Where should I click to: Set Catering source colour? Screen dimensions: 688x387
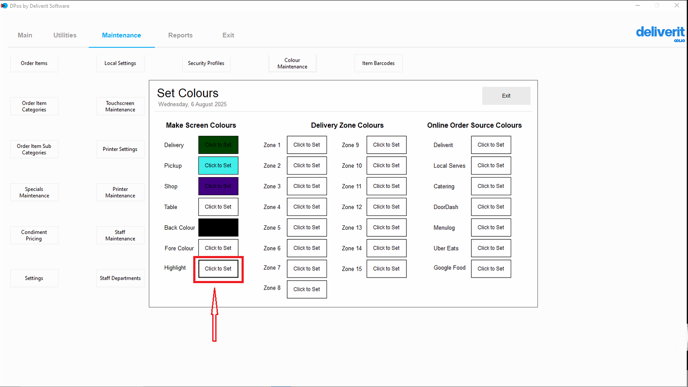tap(491, 186)
